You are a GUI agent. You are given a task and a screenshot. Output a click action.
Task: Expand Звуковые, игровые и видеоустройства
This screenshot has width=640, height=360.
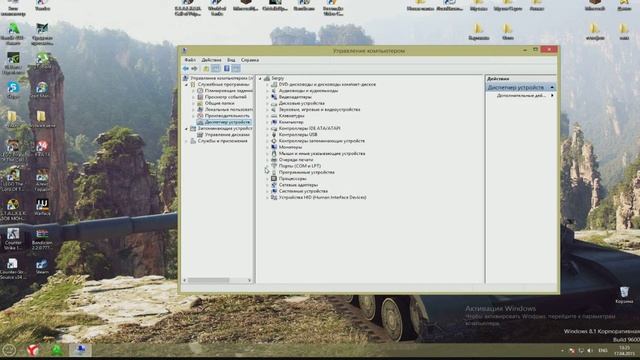click(x=267, y=110)
